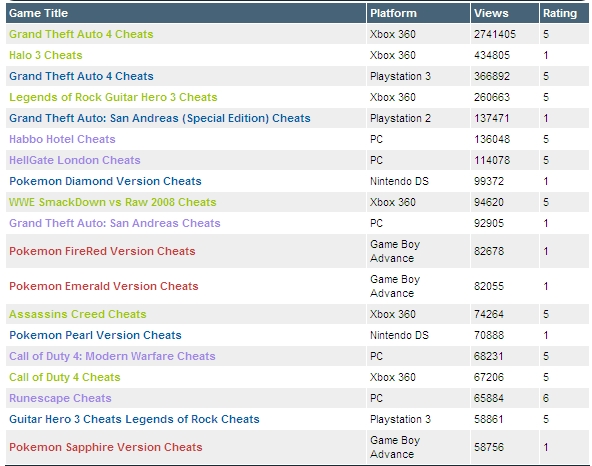Open the Habbo Hotel Cheats link
592x466 pixels.
[62, 139]
